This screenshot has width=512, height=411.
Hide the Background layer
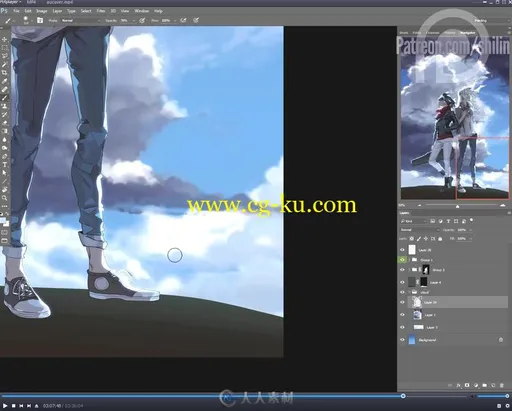point(402,340)
